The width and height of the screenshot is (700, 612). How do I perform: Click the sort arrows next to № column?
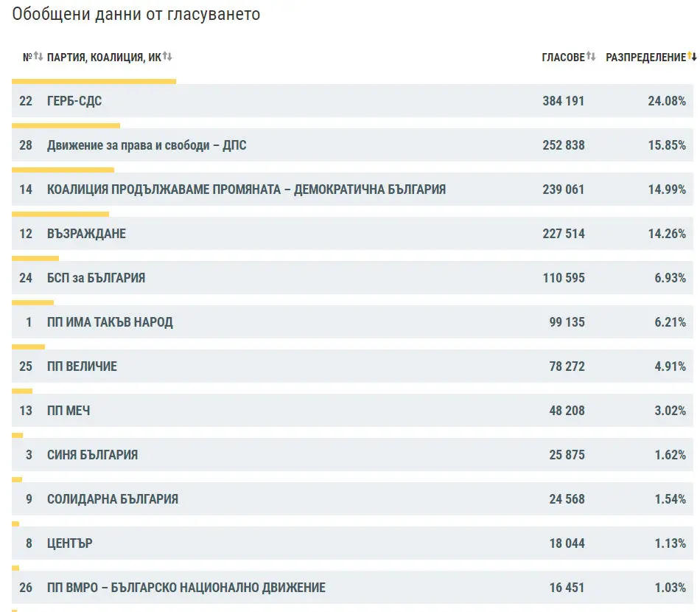pos(38,57)
